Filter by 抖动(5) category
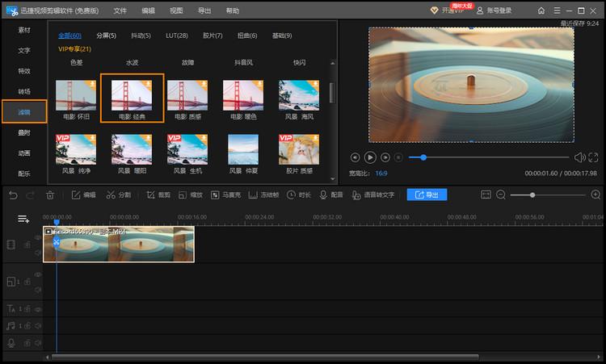This screenshot has width=606, height=364. pyautogui.click(x=141, y=36)
